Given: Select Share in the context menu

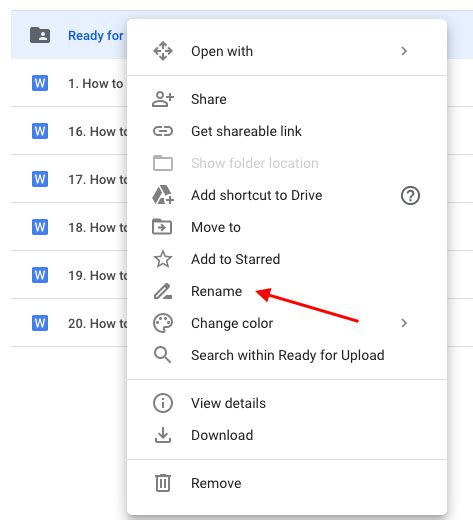Looking at the screenshot, I should [287, 99].
